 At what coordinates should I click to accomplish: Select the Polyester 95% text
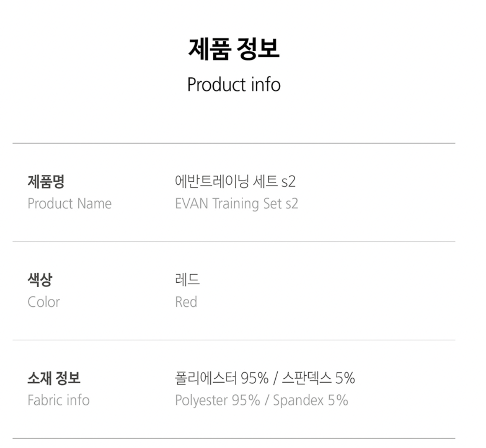click(217, 400)
